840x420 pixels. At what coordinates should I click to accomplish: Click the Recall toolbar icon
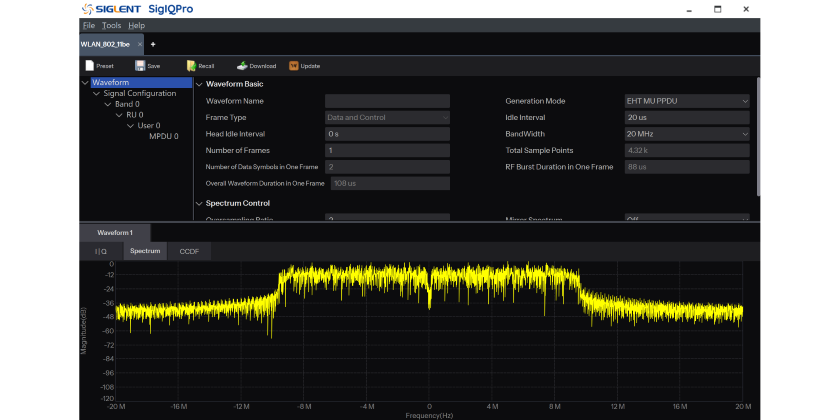pos(190,66)
